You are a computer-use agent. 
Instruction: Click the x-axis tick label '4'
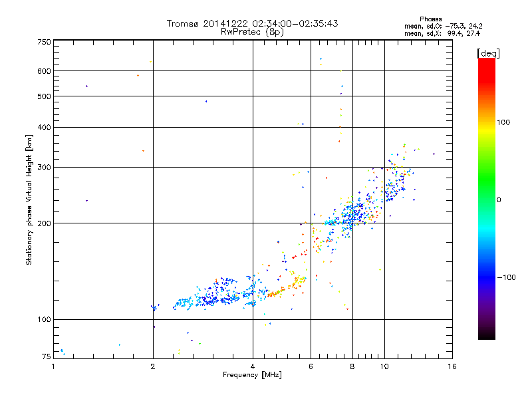pyautogui.click(x=253, y=366)
